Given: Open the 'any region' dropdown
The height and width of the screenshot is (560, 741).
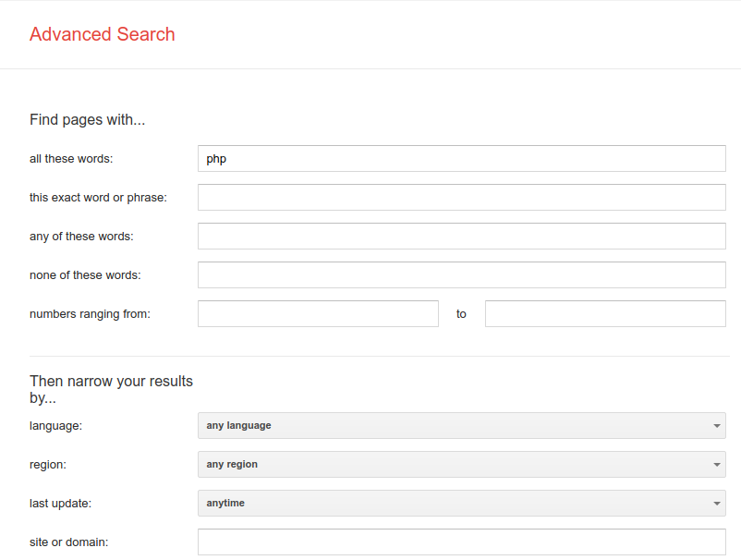Looking at the screenshot, I should 462,464.
